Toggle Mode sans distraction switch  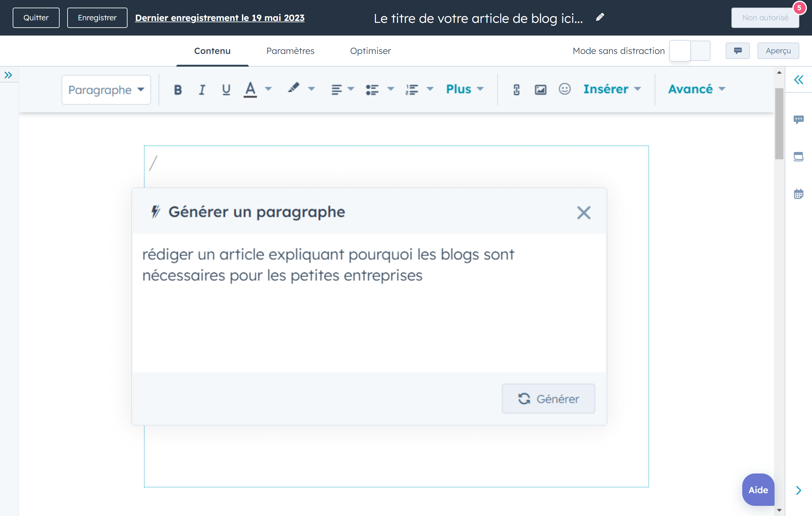690,51
